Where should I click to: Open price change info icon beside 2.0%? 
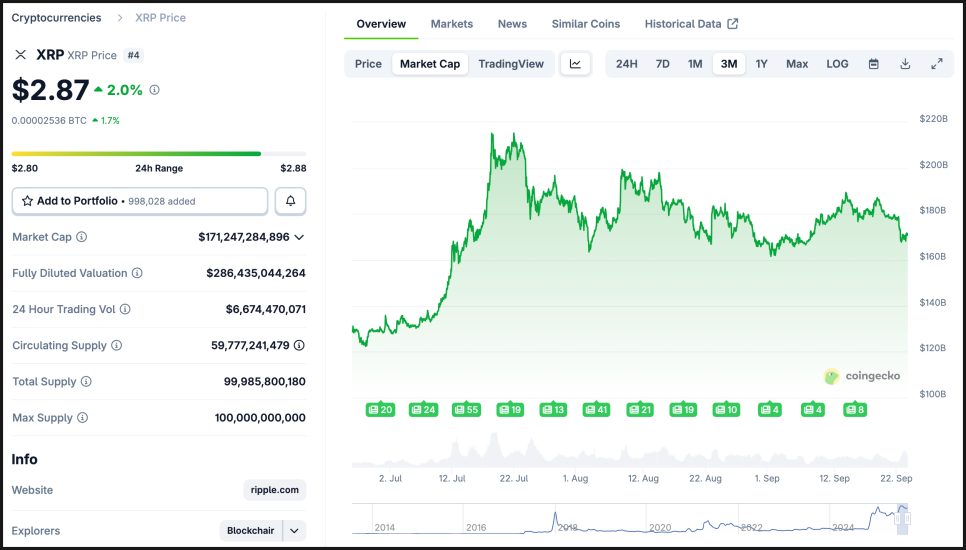(155, 90)
